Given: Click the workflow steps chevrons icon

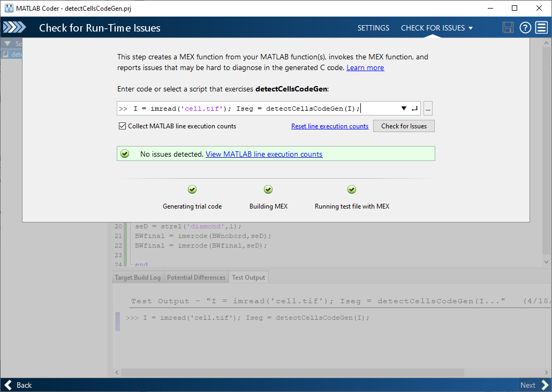Looking at the screenshot, I should coord(14,27).
